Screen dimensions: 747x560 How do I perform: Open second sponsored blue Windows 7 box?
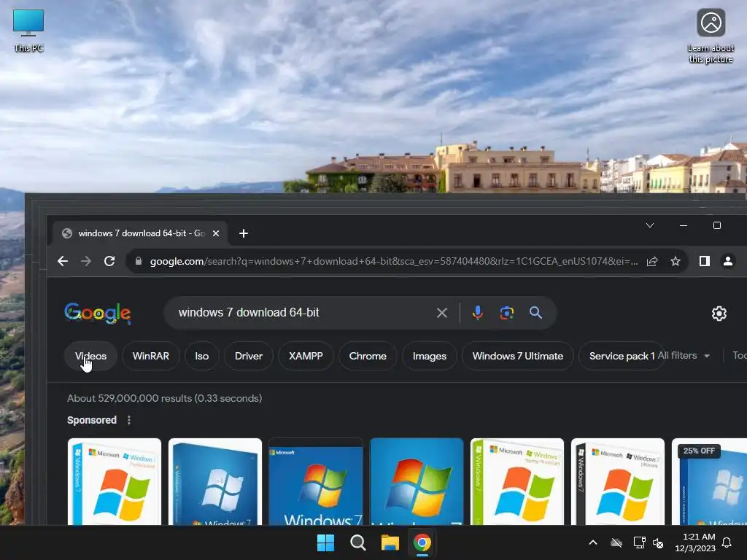click(215, 481)
